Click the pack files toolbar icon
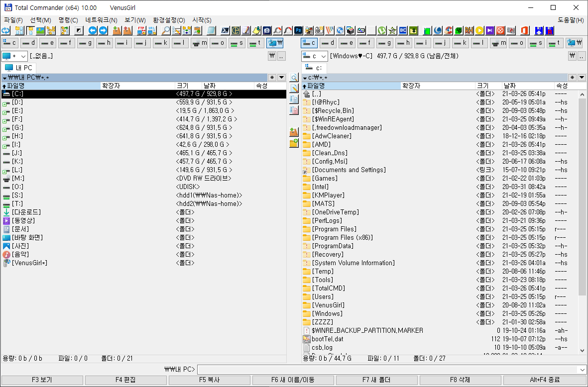 (x=117, y=31)
